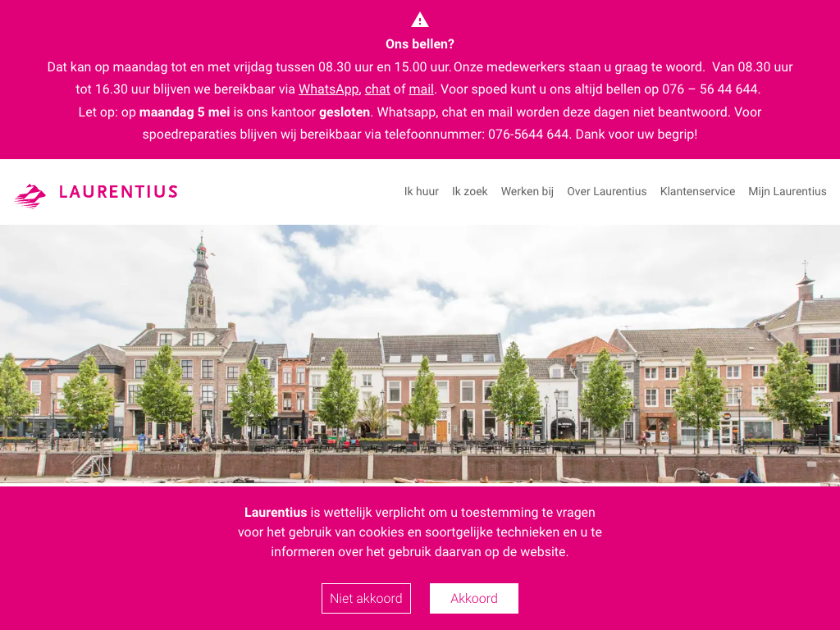Click the city canal hero photo
Image resolution: width=840 pixels, height=630 pixels.
click(x=420, y=354)
